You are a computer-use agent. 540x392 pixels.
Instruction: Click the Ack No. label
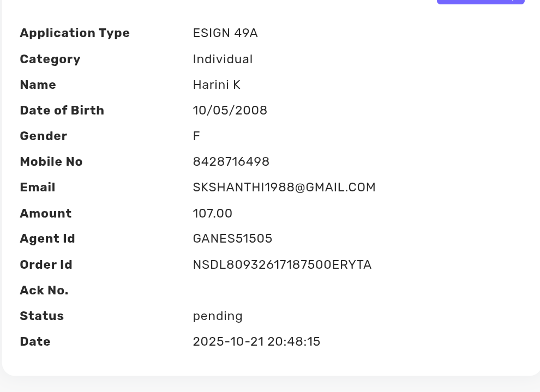(44, 291)
